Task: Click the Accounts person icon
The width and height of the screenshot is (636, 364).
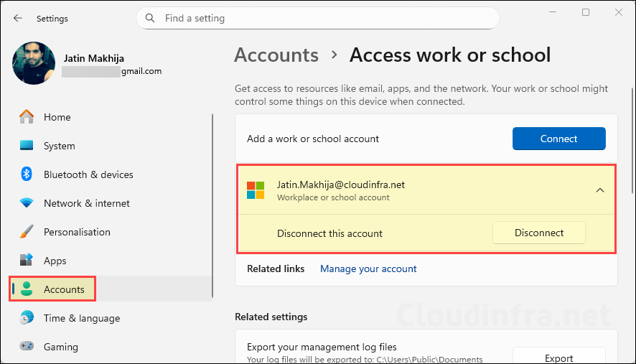Action: coord(27,289)
